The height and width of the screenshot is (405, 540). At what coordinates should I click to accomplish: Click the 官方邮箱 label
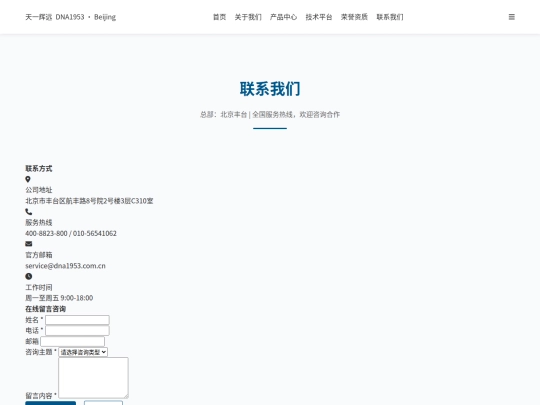tap(39, 255)
